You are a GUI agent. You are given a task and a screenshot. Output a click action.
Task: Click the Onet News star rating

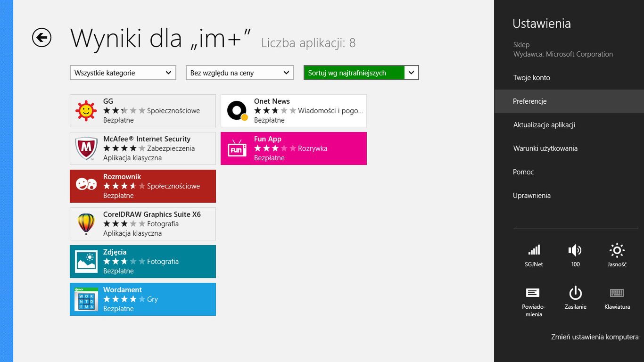tap(275, 111)
